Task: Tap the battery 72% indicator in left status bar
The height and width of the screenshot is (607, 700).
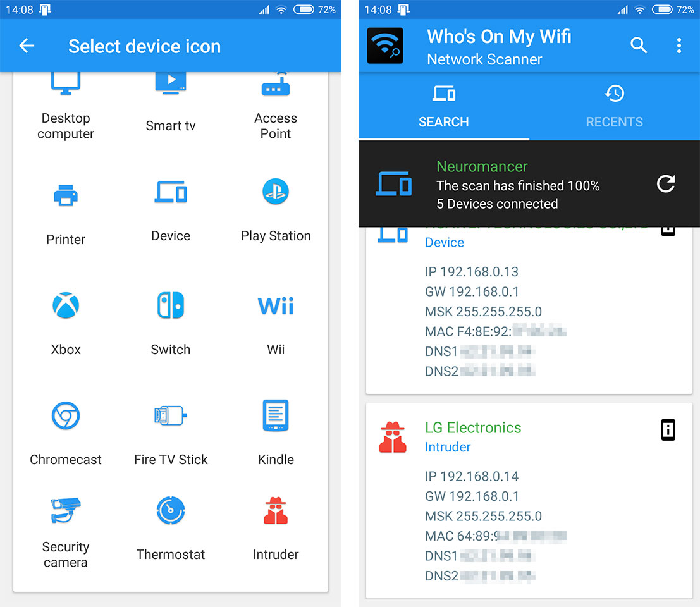Action: 314,9
